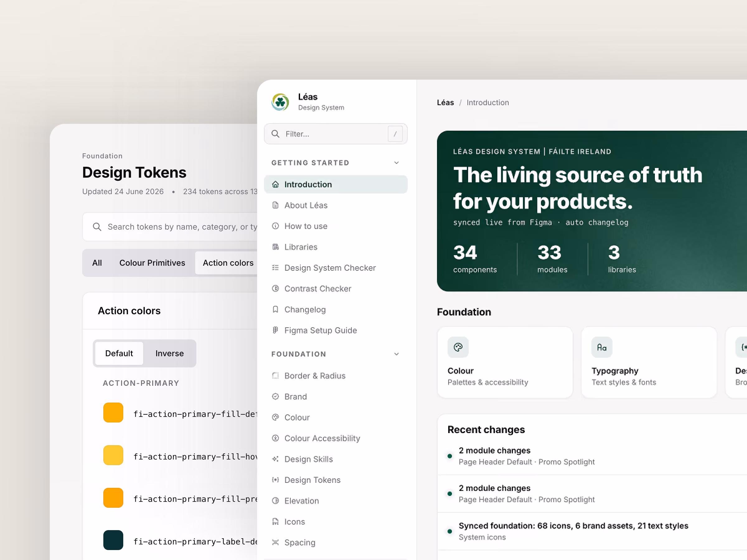The height and width of the screenshot is (560, 747).
Task: Click the Léas breadcrumb link
Action: 445,103
